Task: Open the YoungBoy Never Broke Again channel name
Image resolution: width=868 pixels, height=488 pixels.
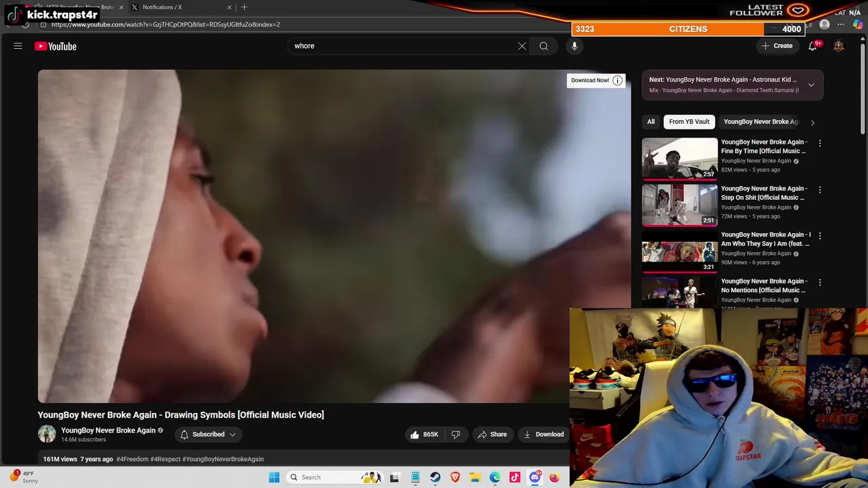Action: pos(108,430)
